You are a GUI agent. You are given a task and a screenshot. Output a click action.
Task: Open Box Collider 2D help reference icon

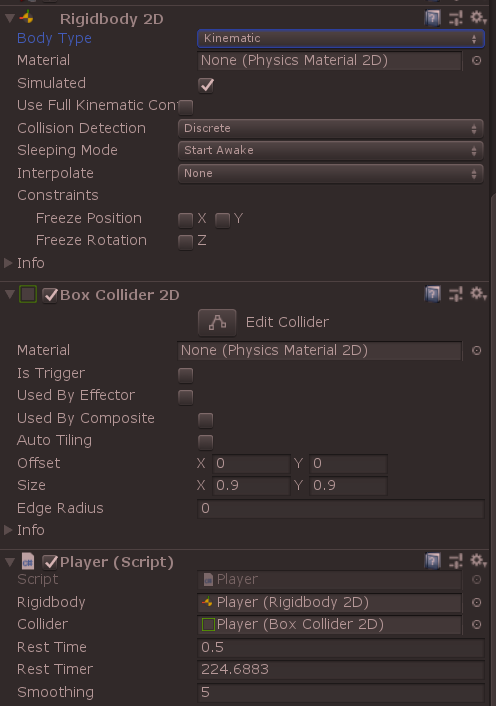tap(432, 294)
